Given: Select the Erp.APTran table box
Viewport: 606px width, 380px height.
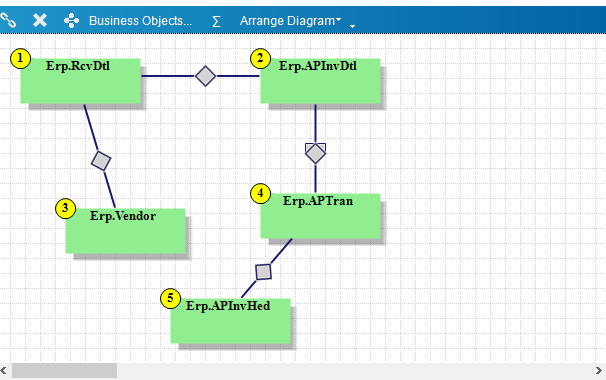Looking at the screenshot, I should (320, 216).
